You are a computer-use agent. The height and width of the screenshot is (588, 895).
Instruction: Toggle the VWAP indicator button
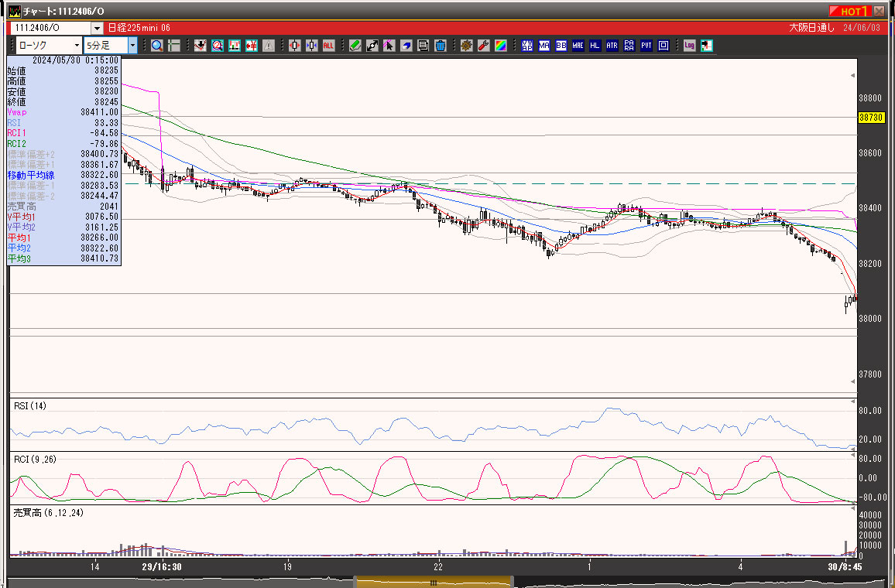pyautogui.click(x=526, y=46)
